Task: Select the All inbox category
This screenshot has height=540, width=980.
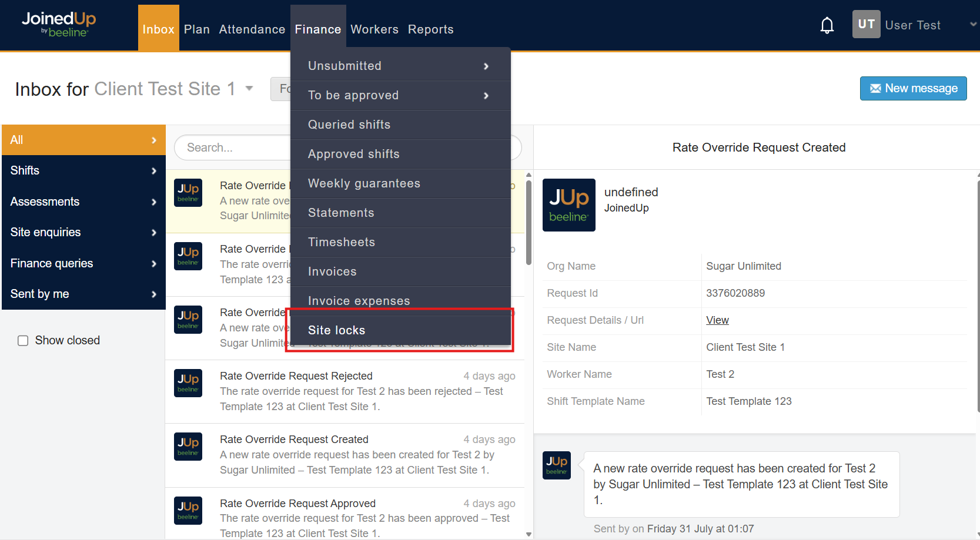Action: [83, 140]
